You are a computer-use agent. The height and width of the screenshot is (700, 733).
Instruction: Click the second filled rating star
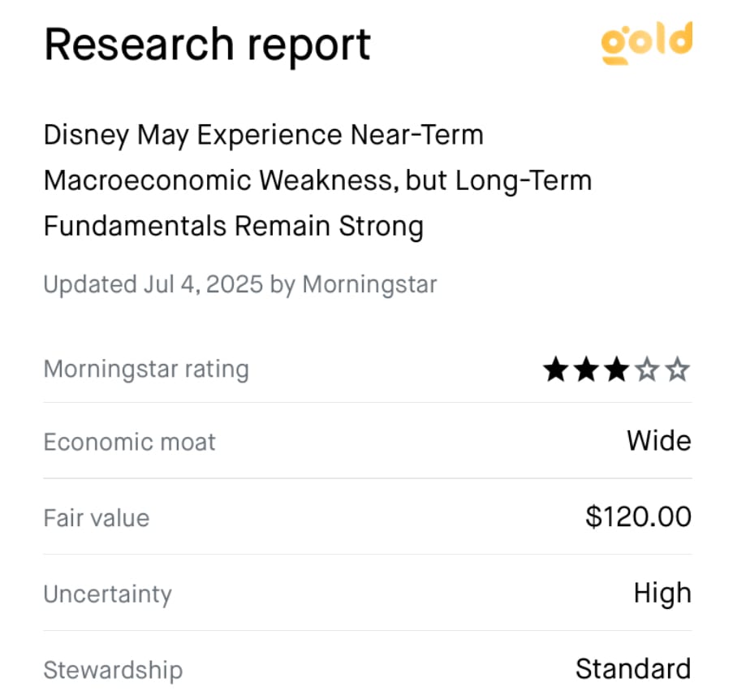(x=587, y=369)
